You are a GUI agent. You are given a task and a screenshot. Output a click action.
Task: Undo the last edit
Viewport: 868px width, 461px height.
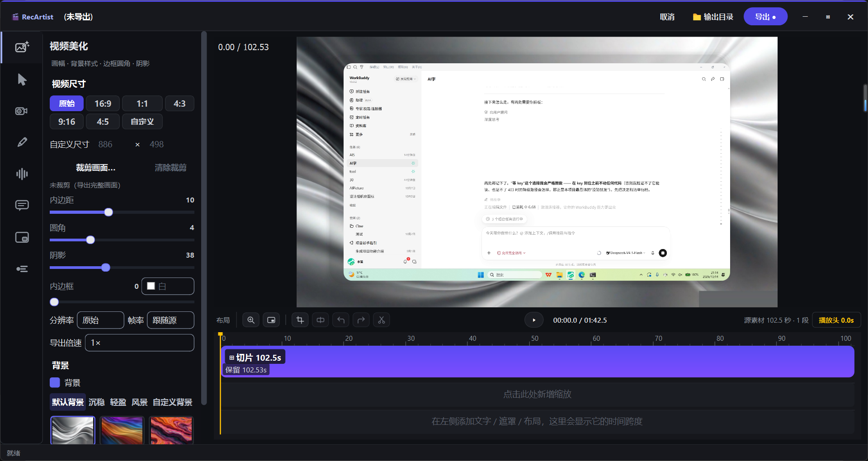pyautogui.click(x=341, y=320)
